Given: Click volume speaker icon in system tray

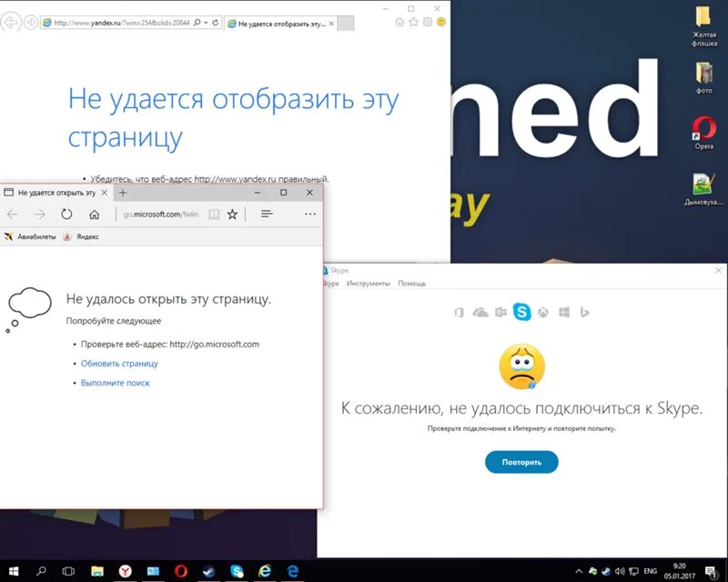Looking at the screenshot, I should coord(620,571).
